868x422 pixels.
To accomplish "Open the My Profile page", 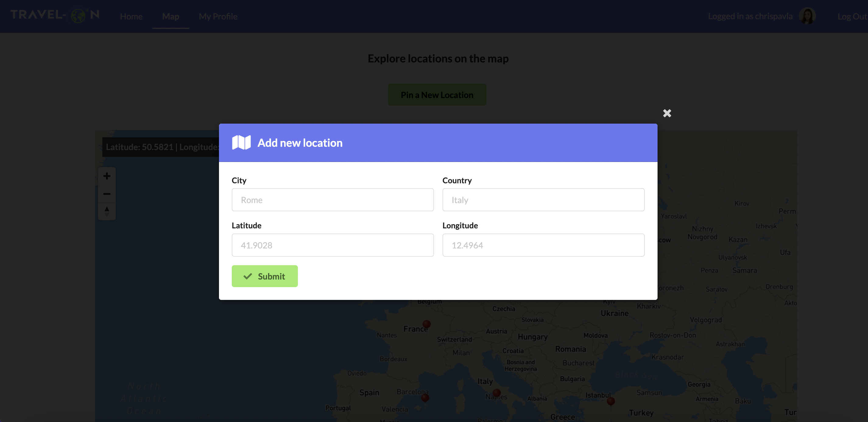I will tap(218, 16).
